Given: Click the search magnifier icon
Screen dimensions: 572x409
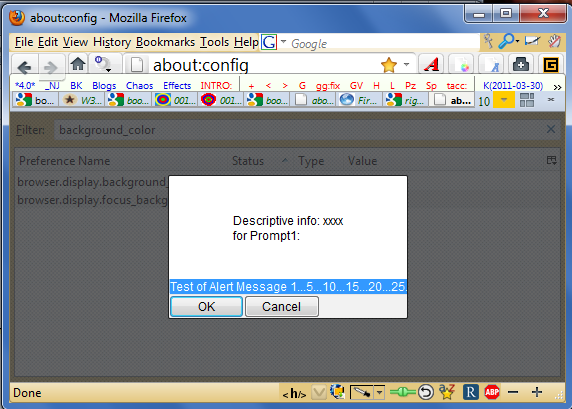Looking at the screenshot, I should point(506,41).
